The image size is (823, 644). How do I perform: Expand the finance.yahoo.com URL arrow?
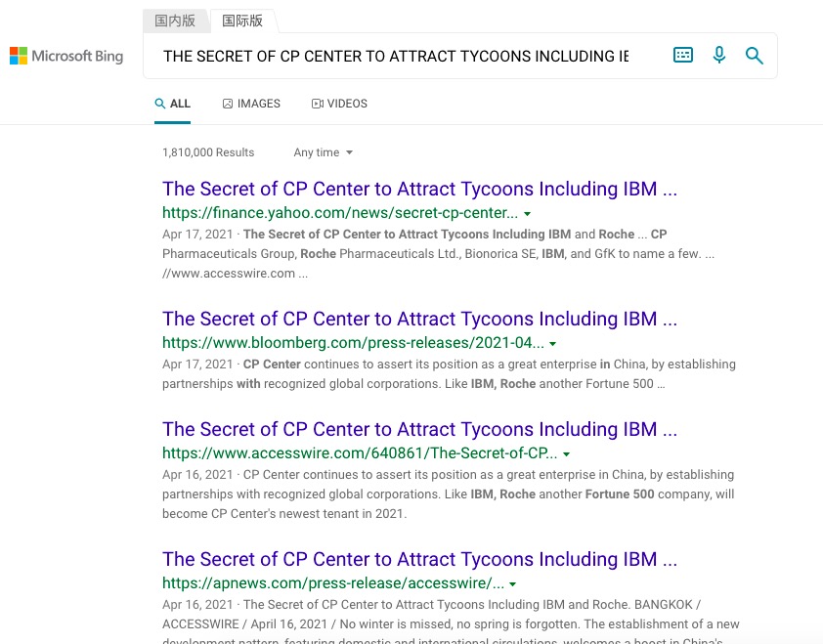(528, 214)
